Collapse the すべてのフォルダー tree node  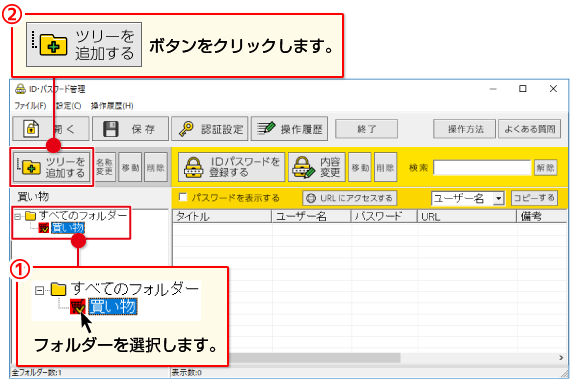pyautogui.click(x=17, y=217)
